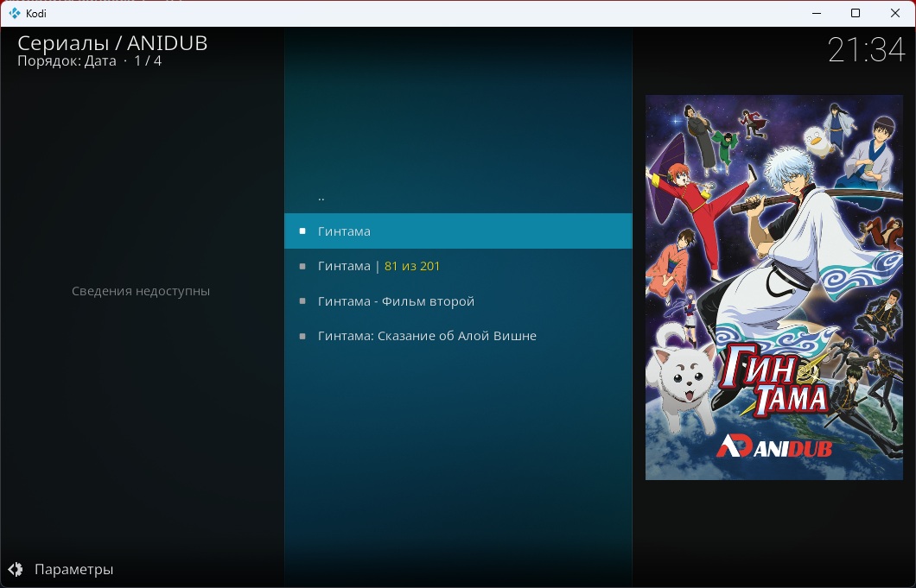Open the Параметры options gear icon
916x588 pixels.
click(16, 569)
